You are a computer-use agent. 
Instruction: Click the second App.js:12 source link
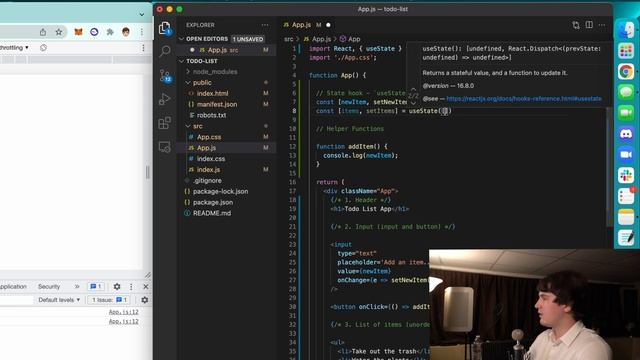pos(123,322)
